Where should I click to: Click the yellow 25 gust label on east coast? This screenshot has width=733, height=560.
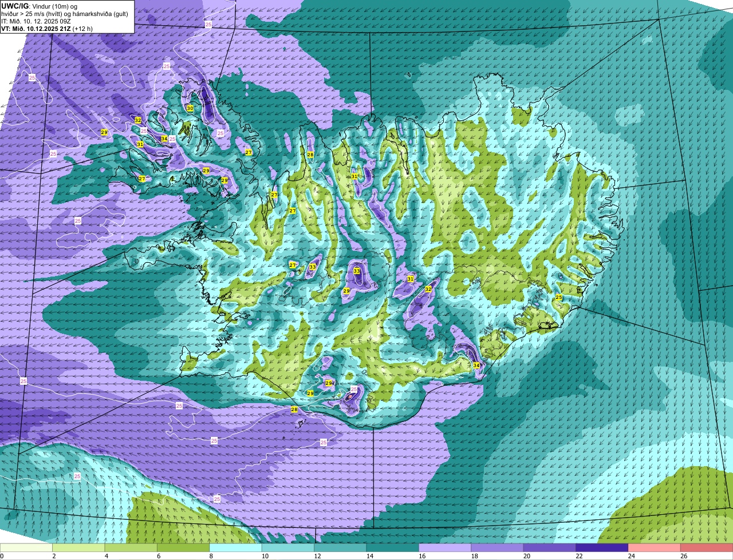559,297
